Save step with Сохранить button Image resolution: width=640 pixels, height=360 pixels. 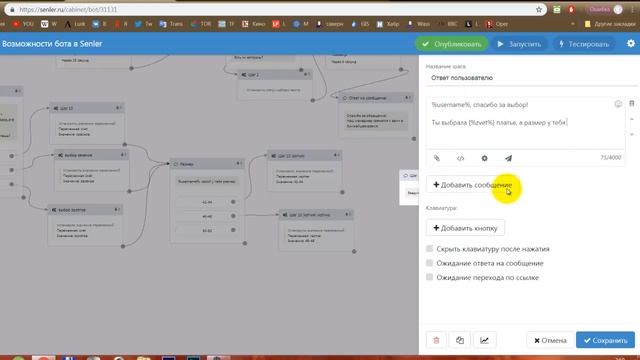tap(605, 340)
